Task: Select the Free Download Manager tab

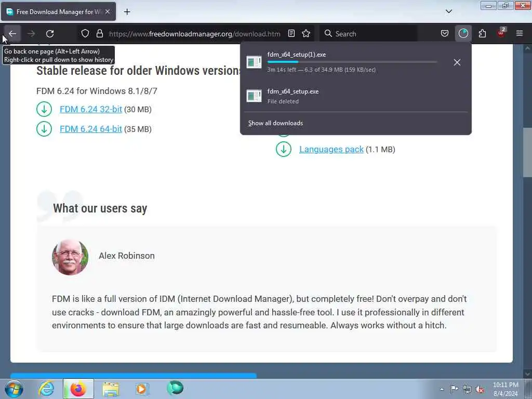Action: [x=58, y=12]
